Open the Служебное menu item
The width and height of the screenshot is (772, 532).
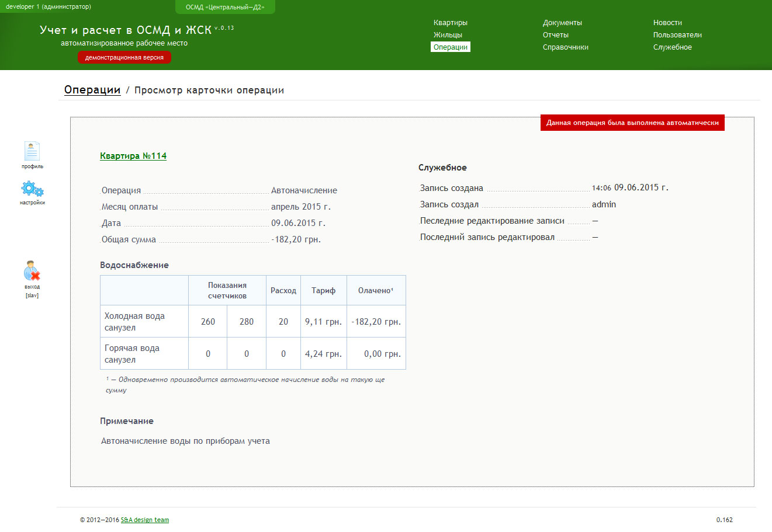(672, 47)
